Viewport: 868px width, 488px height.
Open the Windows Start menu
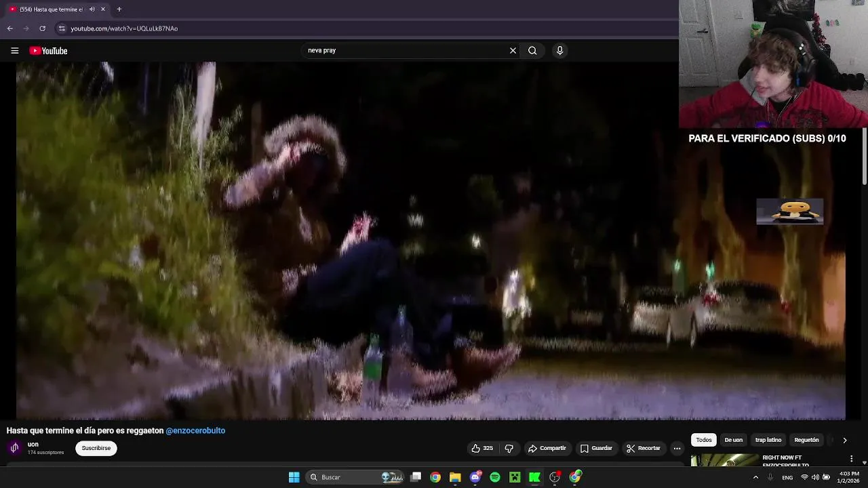point(294,477)
